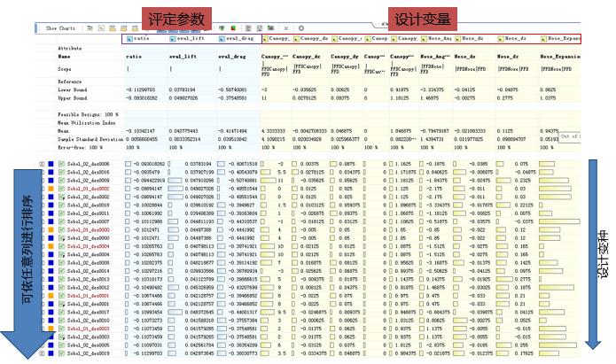Toggle checkbox for Sobol_02_des0006
616x364 pixels.
click(x=62, y=164)
